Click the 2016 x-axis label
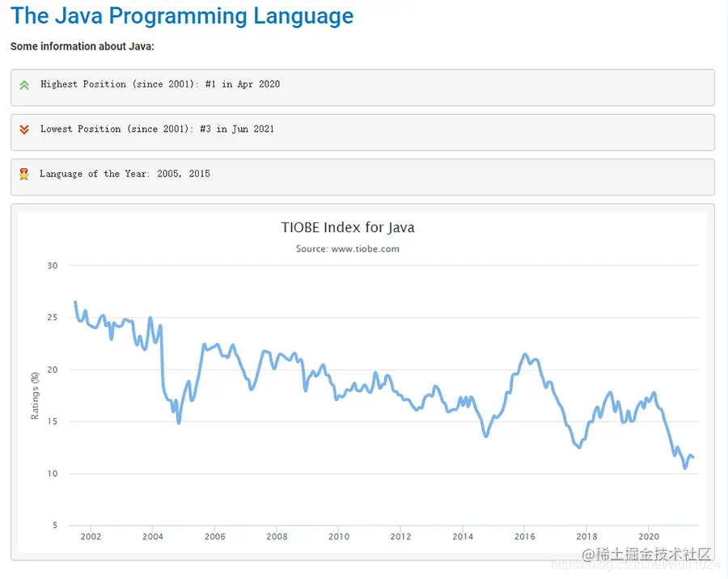This screenshot has height=579, width=728. coord(525,537)
